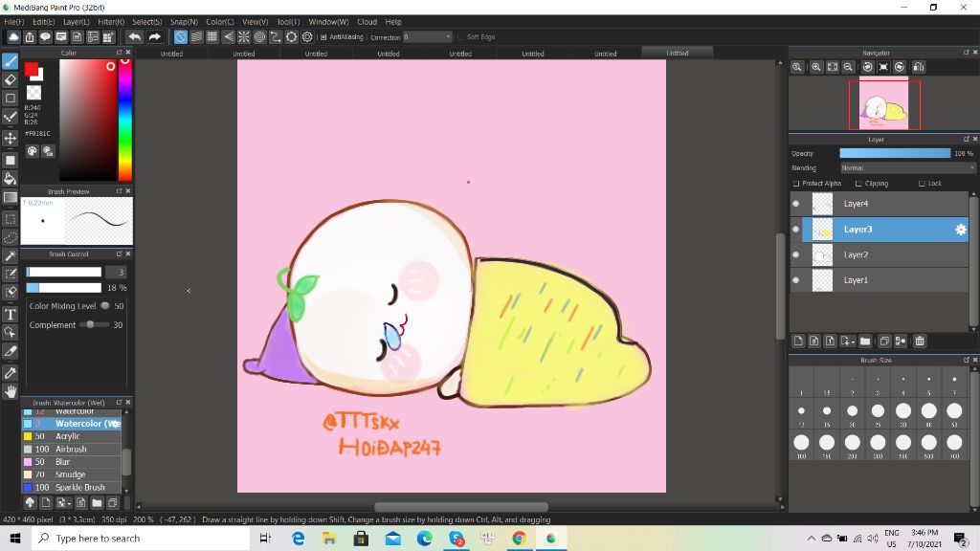Toggle the Soft Edge checkbox
The height and width of the screenshot is (551, 980).
(460, 37)
